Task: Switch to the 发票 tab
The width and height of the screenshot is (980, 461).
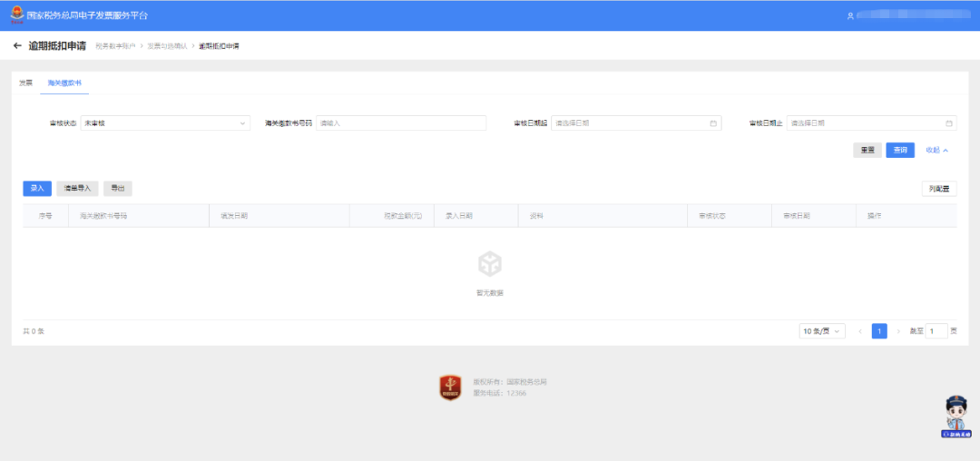Action: click(x=25, y=83)
